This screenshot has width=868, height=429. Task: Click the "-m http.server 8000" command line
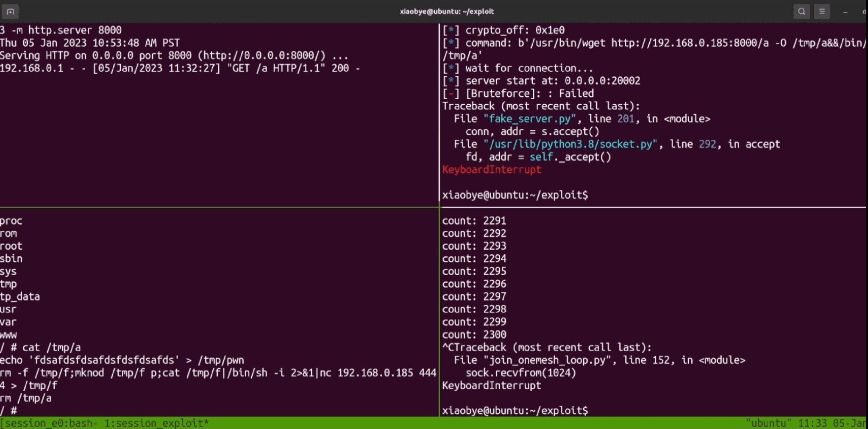pos(61,30)
